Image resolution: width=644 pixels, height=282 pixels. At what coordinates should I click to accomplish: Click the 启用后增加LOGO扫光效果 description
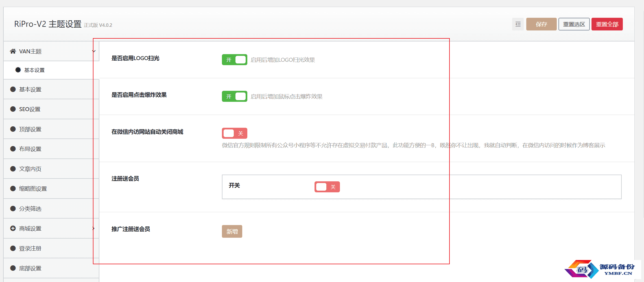pos(283,60)
